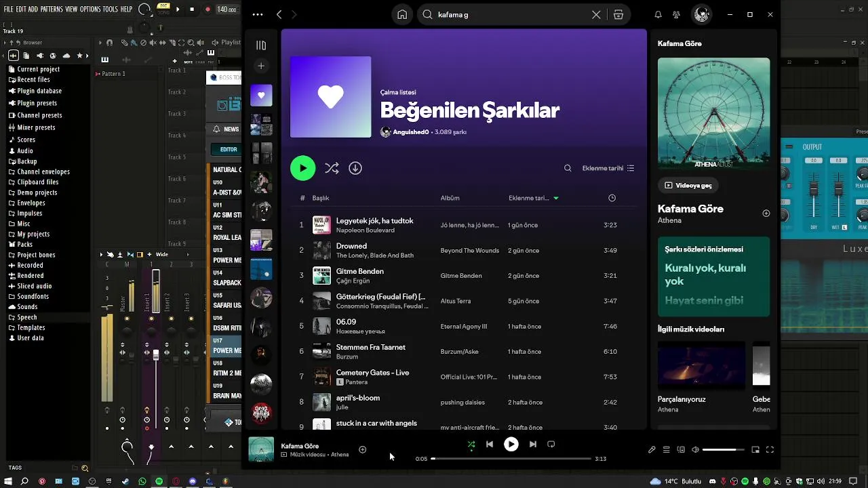
Task: Open FL Studio VIEW menu
Action: click(x=71, y=9)
